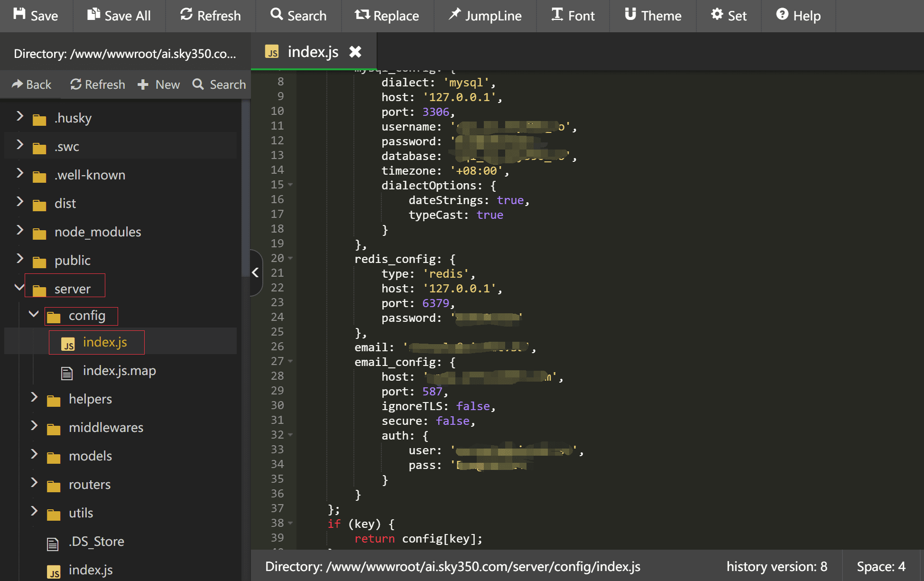Image resolution: width=924 pixels, height=581 pixels.
Task: Collapse the server folder
Action: [19, 287]
